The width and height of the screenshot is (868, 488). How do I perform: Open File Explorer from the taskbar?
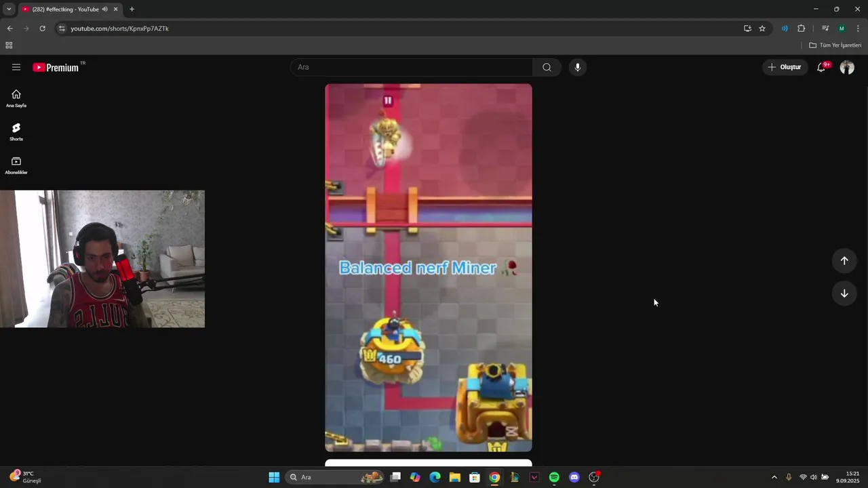[x=454, y=477]
